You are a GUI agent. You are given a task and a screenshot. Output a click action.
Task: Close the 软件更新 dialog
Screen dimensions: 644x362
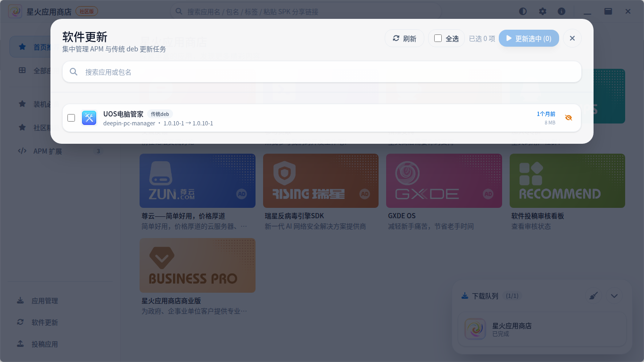point(572,39)
